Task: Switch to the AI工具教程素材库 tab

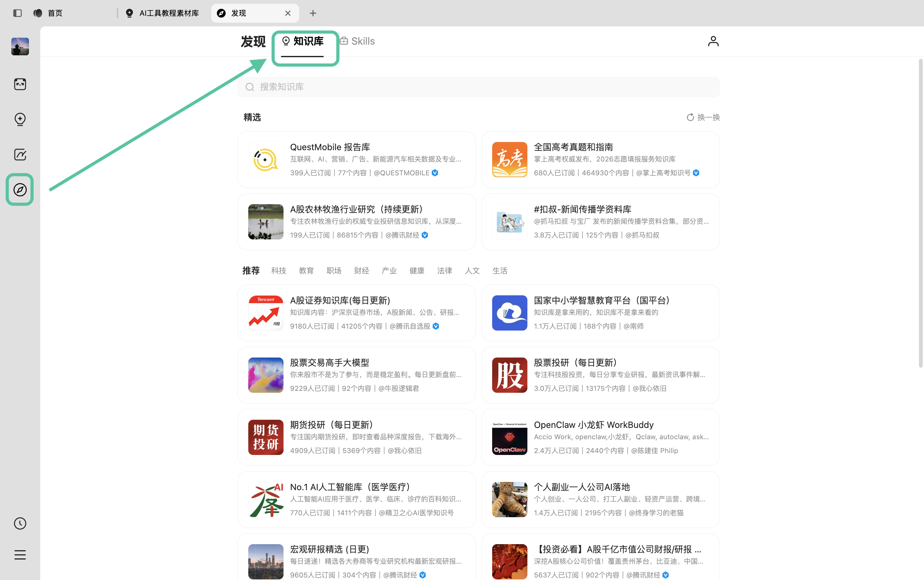Action: 162,13
